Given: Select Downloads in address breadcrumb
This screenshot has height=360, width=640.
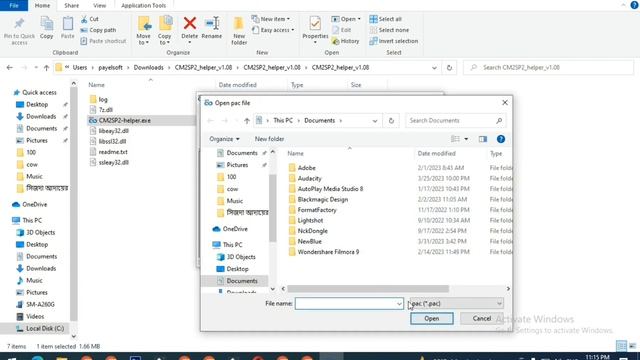Looking at the screenshot, I should 149,68.
